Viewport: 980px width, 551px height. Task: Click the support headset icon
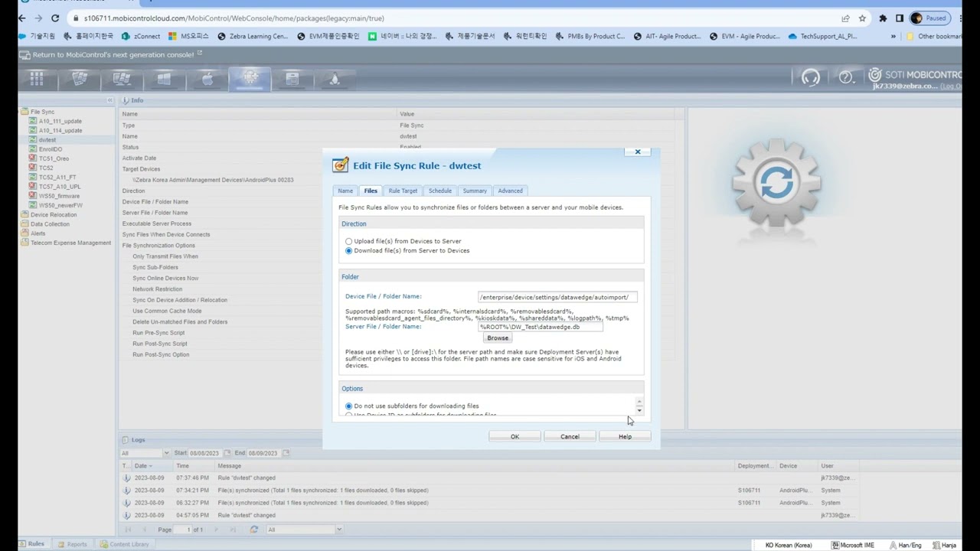tap(810, 77)
